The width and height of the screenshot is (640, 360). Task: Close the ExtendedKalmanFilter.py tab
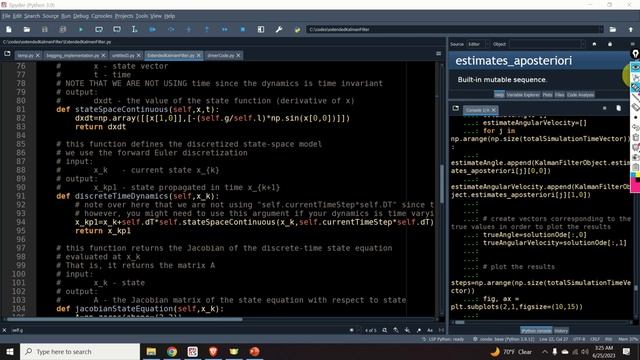(x=199, y=55)
